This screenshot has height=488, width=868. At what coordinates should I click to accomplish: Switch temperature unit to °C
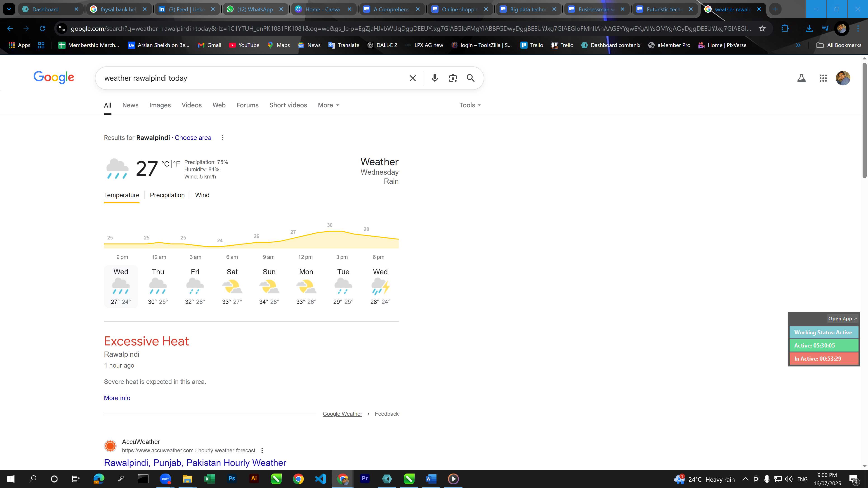[165, 164]
